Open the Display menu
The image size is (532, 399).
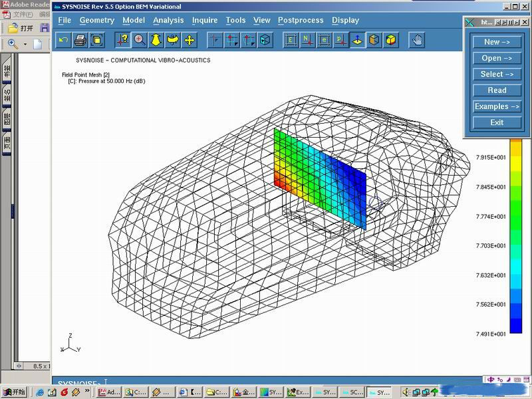[x=345, y=21]
